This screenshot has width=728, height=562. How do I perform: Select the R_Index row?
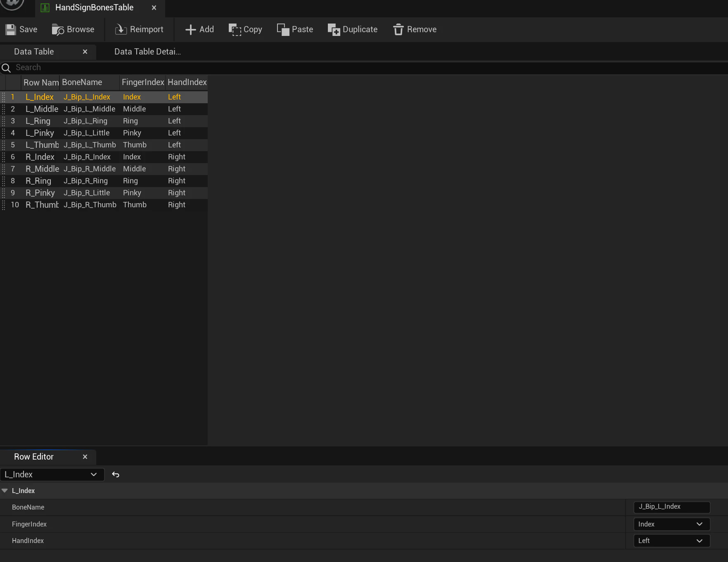(104, 157)
